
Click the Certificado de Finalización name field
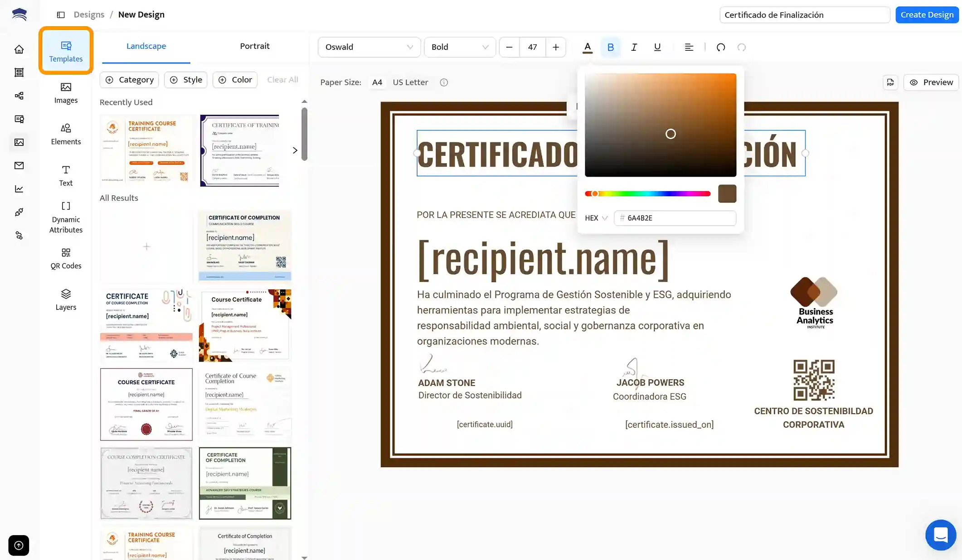804,15
